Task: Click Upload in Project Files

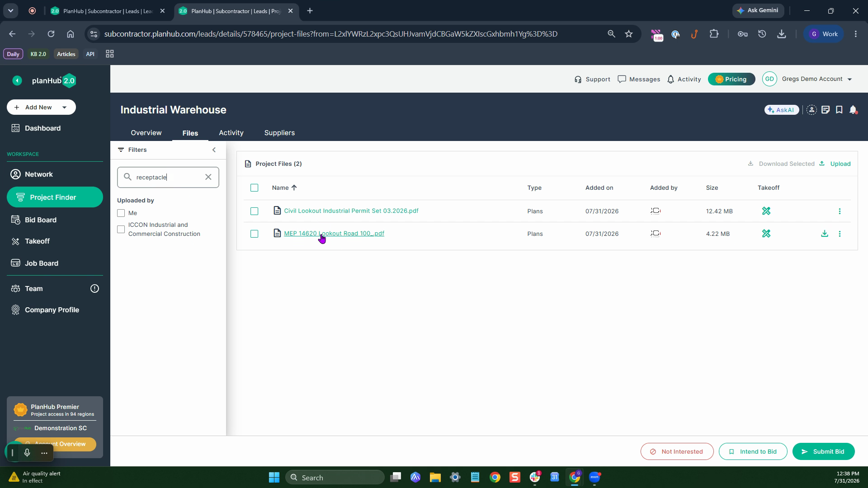Action: (835, 164)
